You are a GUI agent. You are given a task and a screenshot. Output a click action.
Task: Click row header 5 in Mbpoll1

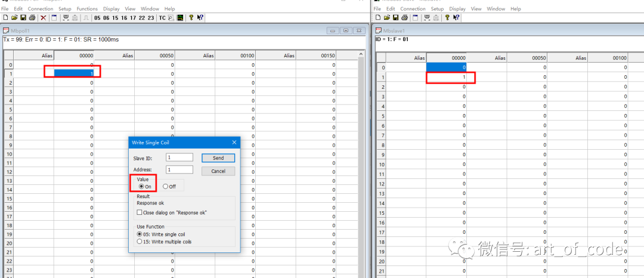(8, 109)
